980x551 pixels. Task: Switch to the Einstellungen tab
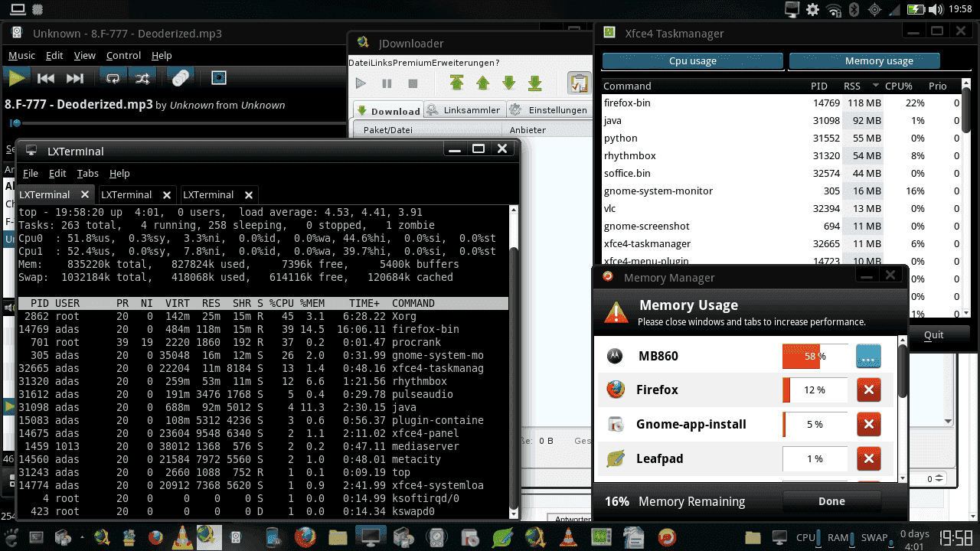point(549,110)
